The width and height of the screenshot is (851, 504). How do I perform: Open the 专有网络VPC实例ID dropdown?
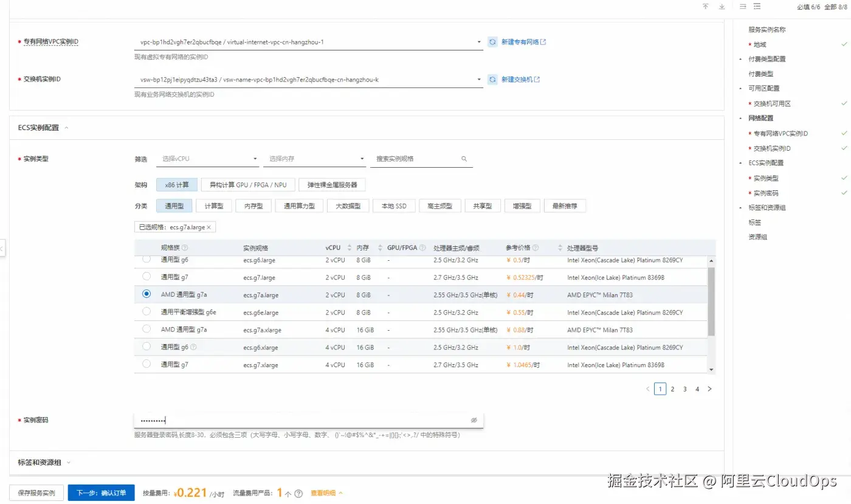tap(308, 42)
